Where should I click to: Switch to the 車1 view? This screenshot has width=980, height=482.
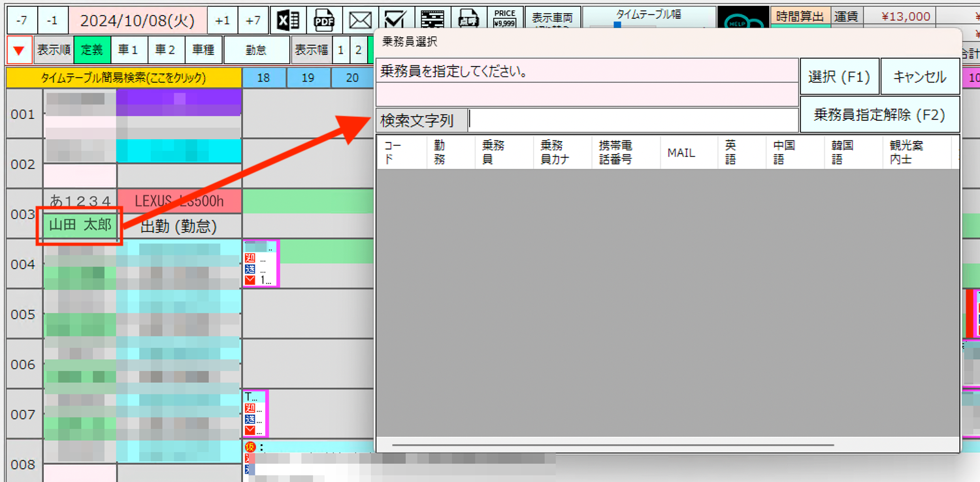tap(129, 49)
